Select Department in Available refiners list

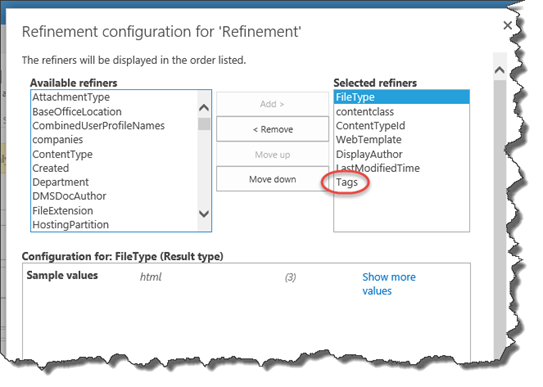click(x=60, y=182)
